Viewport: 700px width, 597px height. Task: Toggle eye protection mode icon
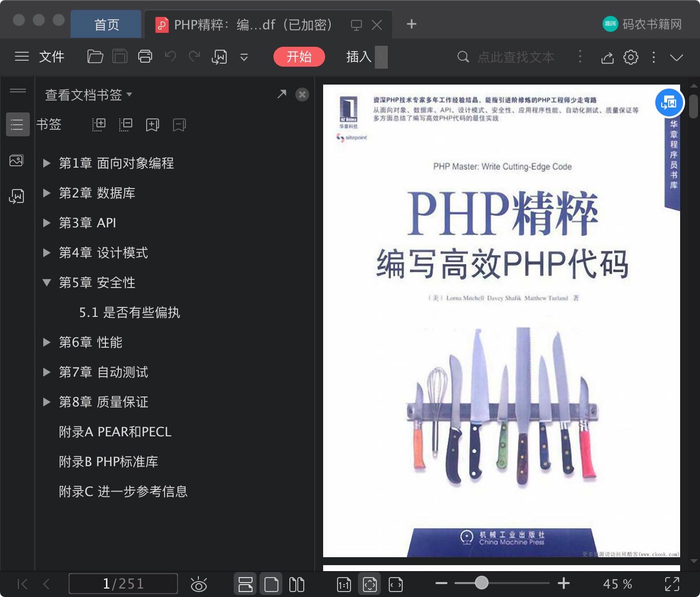[x=199, y=584]
